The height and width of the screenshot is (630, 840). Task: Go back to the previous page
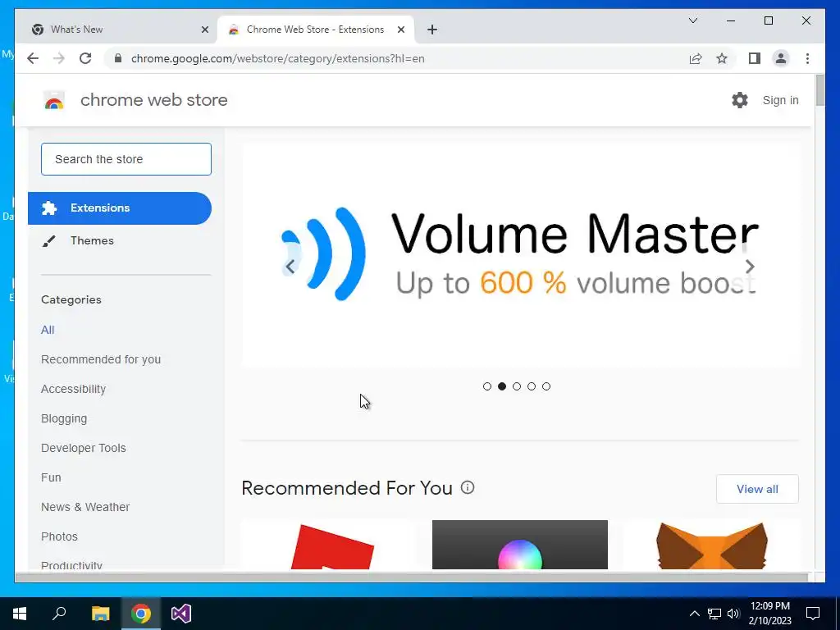pyautogui.click(x=33, y=58)
